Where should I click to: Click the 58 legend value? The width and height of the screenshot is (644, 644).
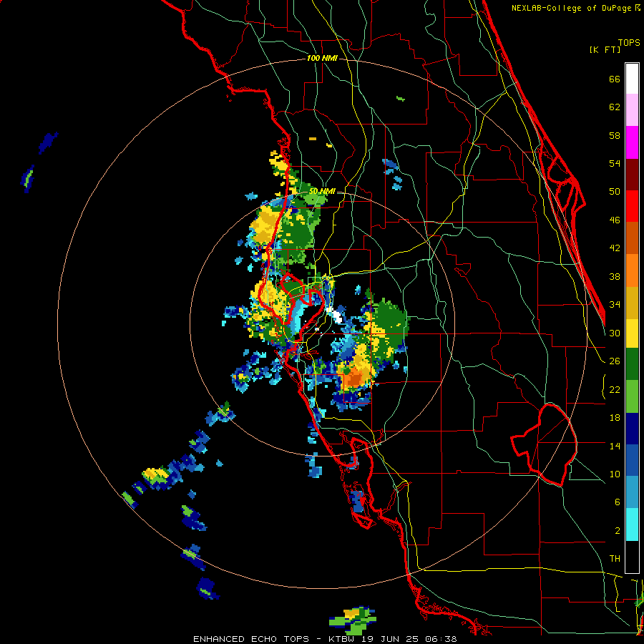pos(615,135)
